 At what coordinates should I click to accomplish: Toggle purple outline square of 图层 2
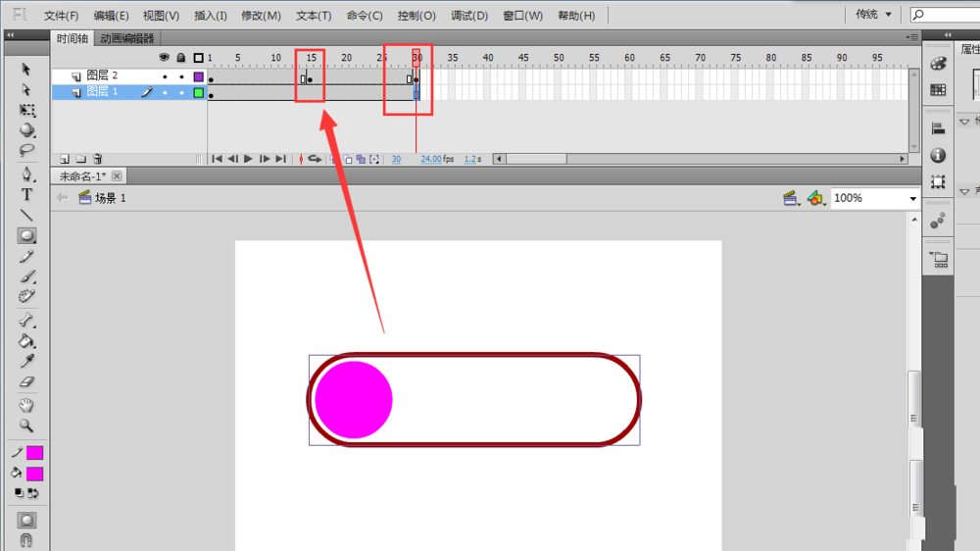coord(198,76)
